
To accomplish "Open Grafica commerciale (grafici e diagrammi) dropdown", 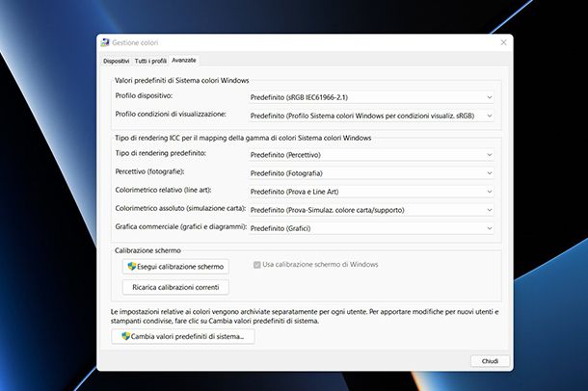I will pyautogui.click(x=371, y=228).
